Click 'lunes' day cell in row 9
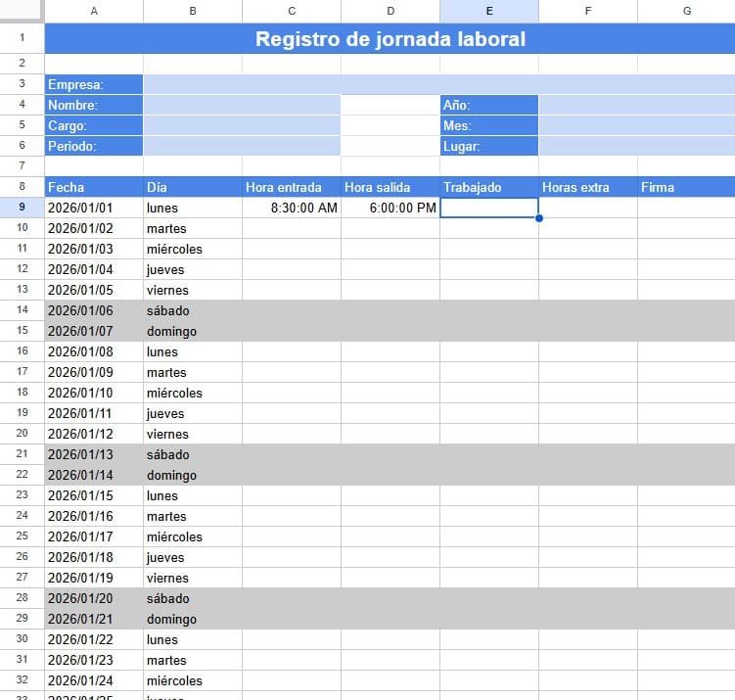This screenshot has width=735, height=700. (x=193, y=208)
